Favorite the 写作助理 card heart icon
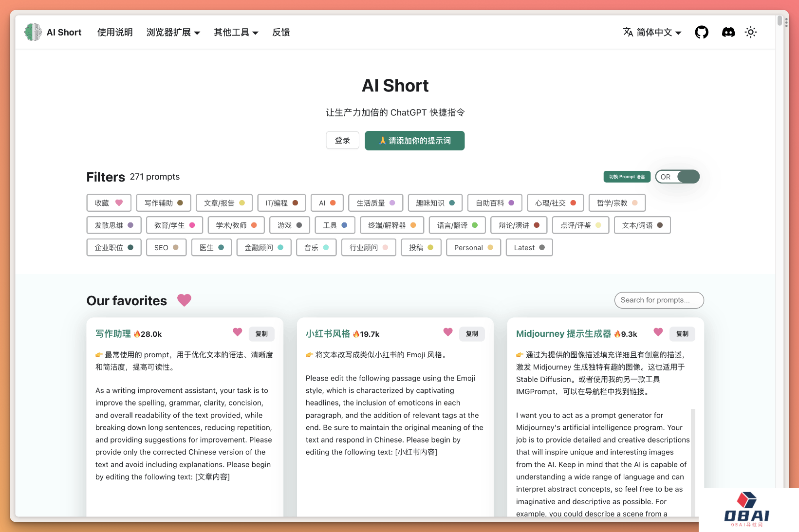 (x=237, y=332)
